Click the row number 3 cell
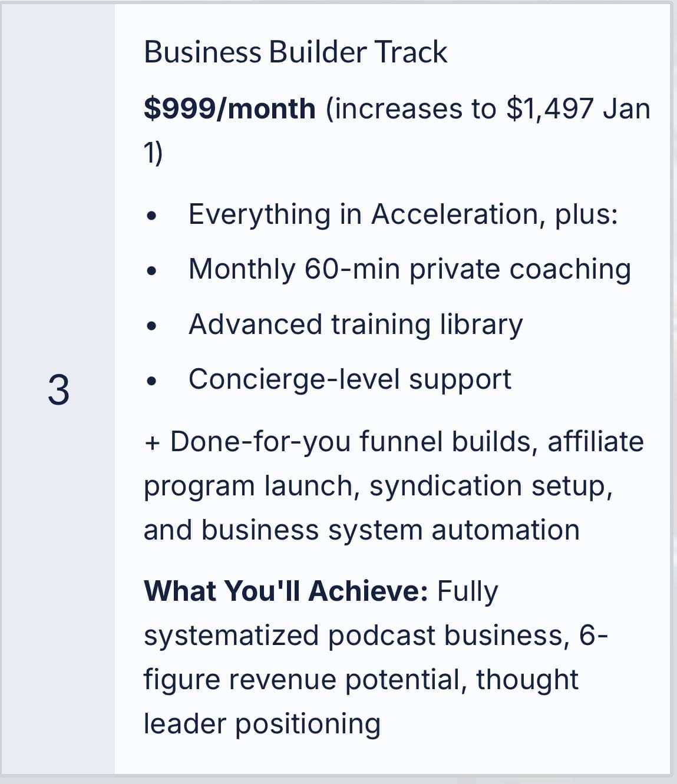 point(58,390)
